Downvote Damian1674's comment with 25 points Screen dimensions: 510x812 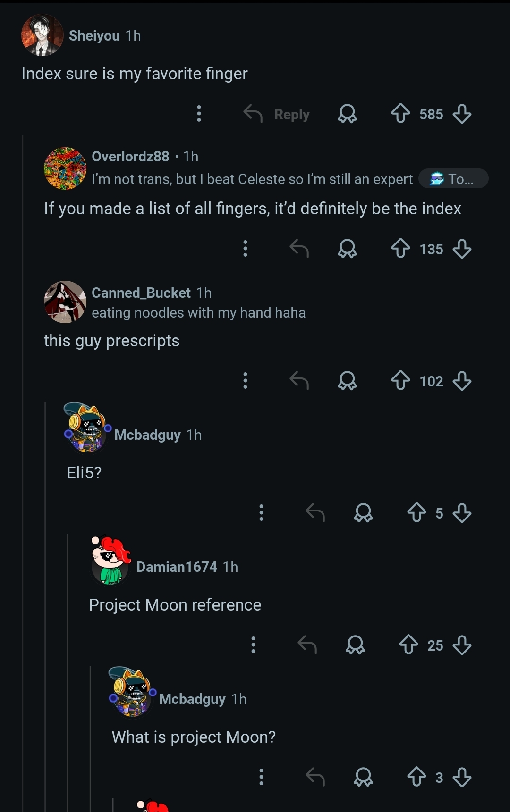461,645
